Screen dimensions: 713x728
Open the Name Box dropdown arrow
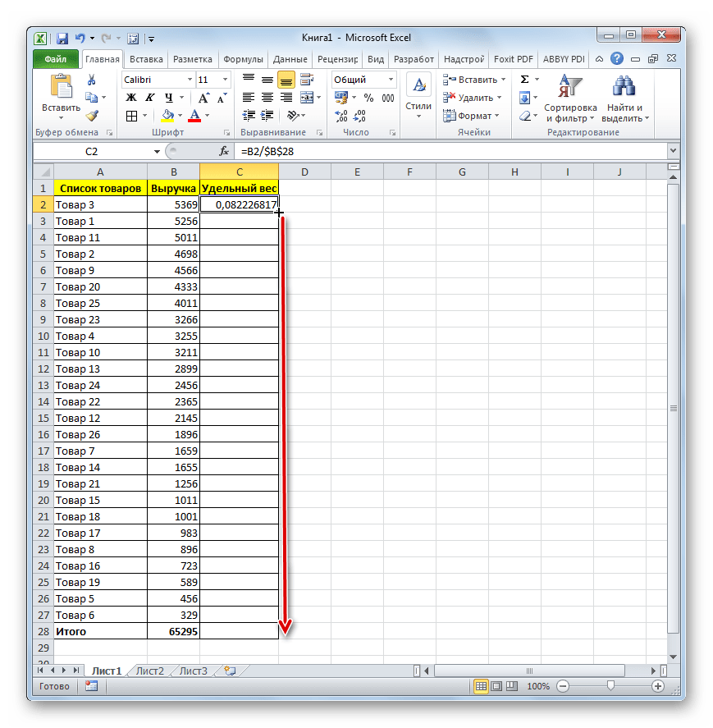point(158,151)
